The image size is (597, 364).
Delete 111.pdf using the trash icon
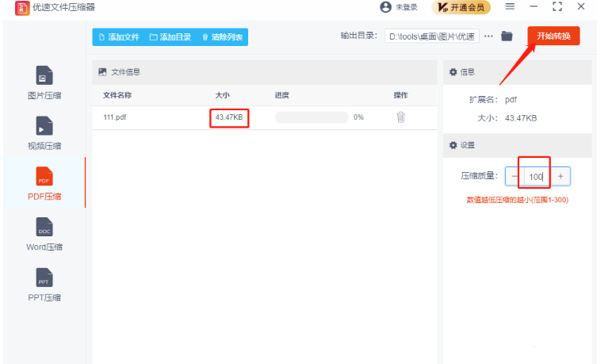pos(400,117)
